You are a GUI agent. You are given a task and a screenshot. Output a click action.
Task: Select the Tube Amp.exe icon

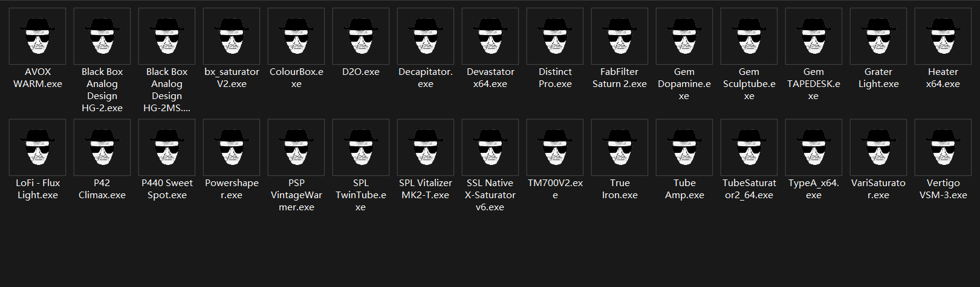tap(684, 147)
